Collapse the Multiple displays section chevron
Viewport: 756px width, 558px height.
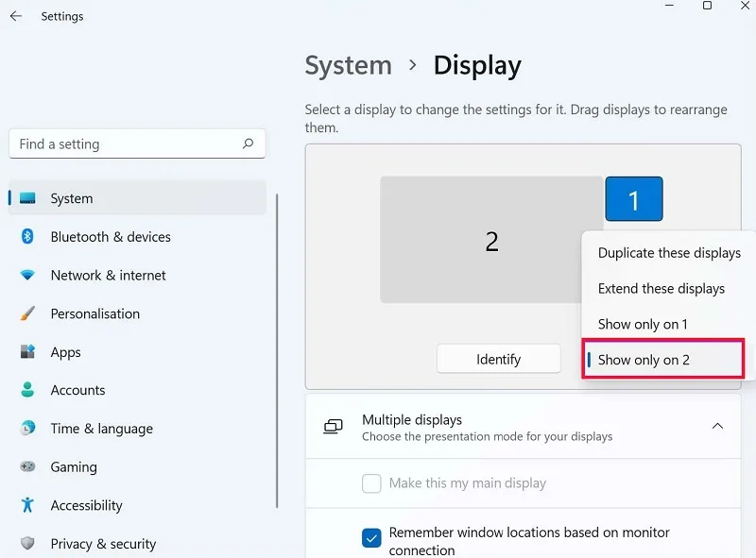(x=717, y=426)
